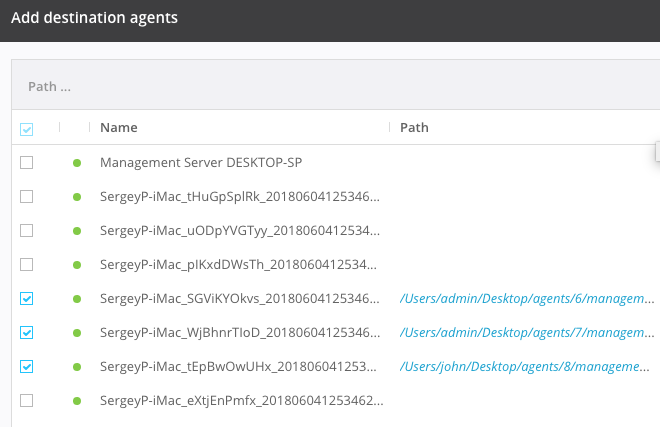Viewport: 660px width, 427px height.
Task: Click status dot of SergeyP-iMac_WjBhnrTIoD agent
Action: (77, 332)
